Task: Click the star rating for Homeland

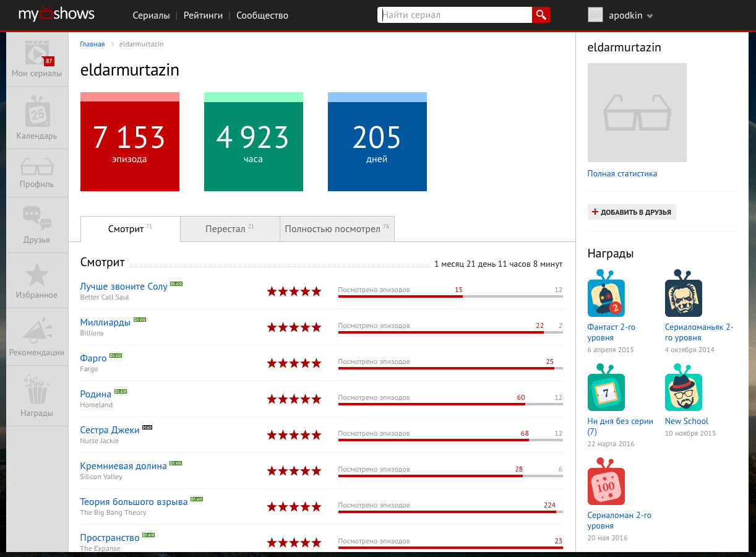Action: (294, 399)
